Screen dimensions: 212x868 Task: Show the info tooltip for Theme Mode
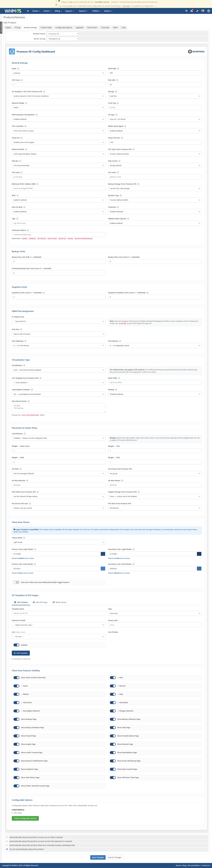click(24, 538)
